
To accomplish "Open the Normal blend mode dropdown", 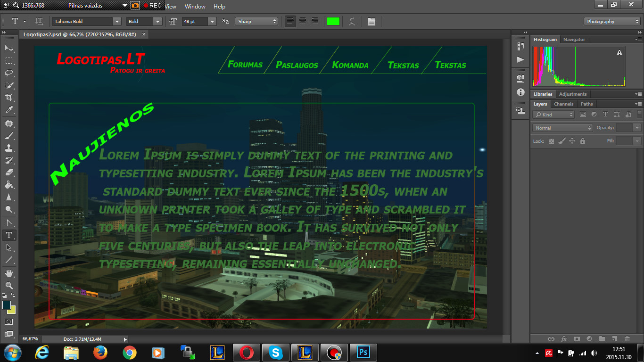I will point(562,128).
